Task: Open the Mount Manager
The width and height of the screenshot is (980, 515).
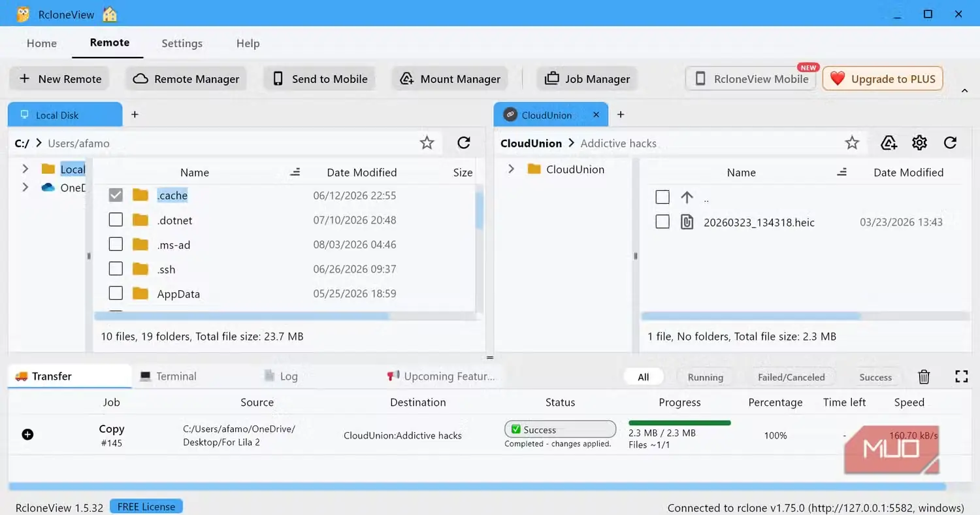Action: tap(450, 79)
